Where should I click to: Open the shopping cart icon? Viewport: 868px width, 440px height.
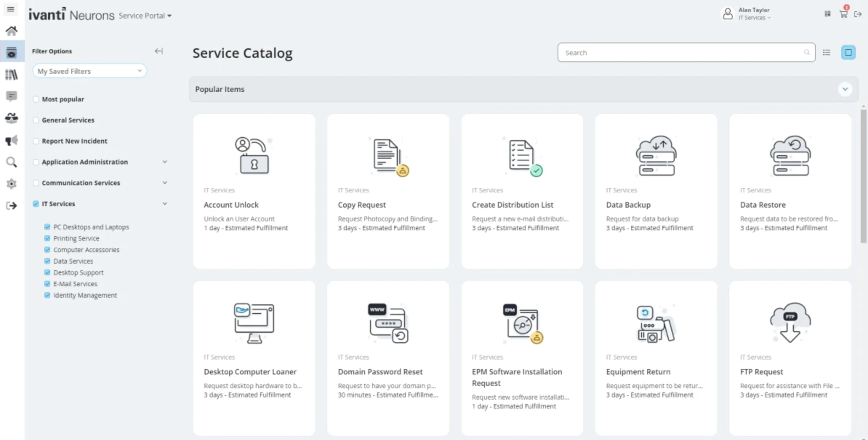tap(844, 14)
